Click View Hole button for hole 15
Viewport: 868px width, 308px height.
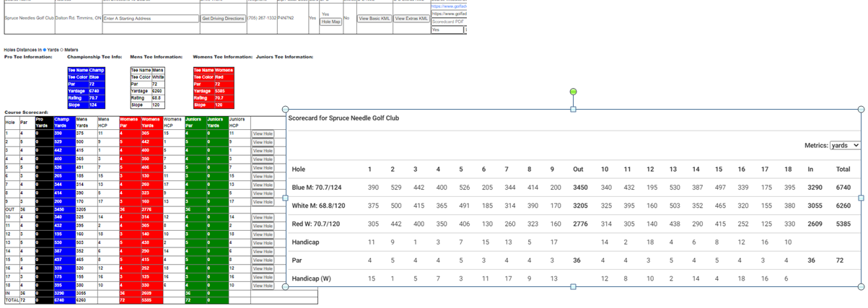point(263,259)
